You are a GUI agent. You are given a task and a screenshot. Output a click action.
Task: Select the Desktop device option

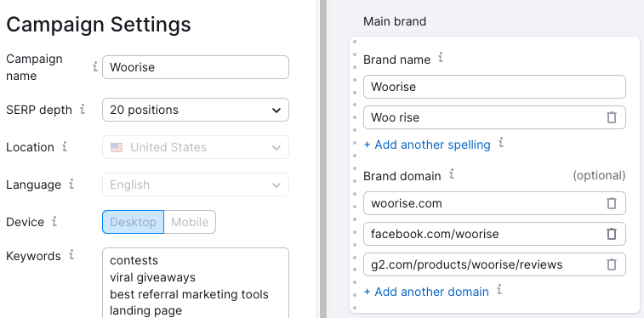(133, 222)
